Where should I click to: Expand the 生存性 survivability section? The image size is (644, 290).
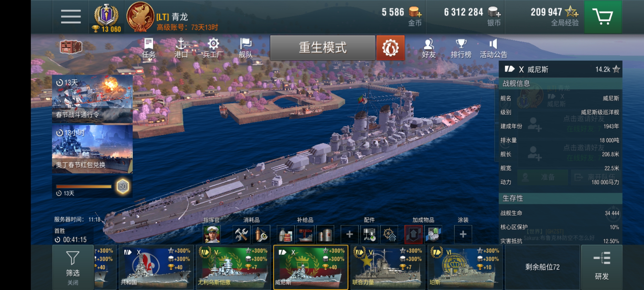[560, 198]
